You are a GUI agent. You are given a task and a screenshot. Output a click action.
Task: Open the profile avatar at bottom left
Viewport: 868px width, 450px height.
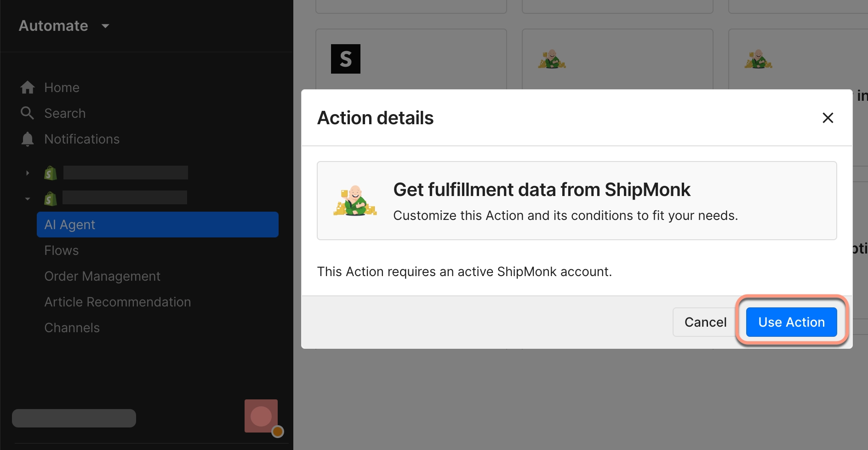coord(261,415)
